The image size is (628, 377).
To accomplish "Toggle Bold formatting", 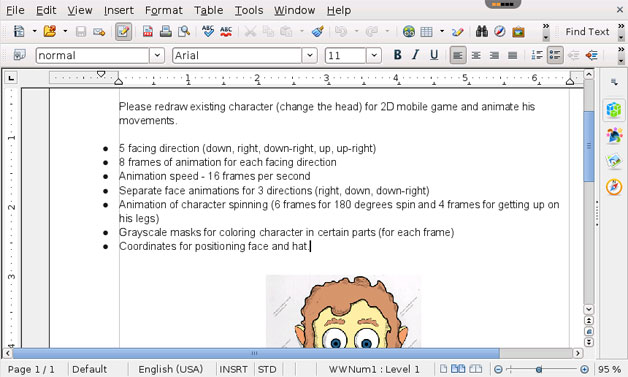I will [397, 55].
